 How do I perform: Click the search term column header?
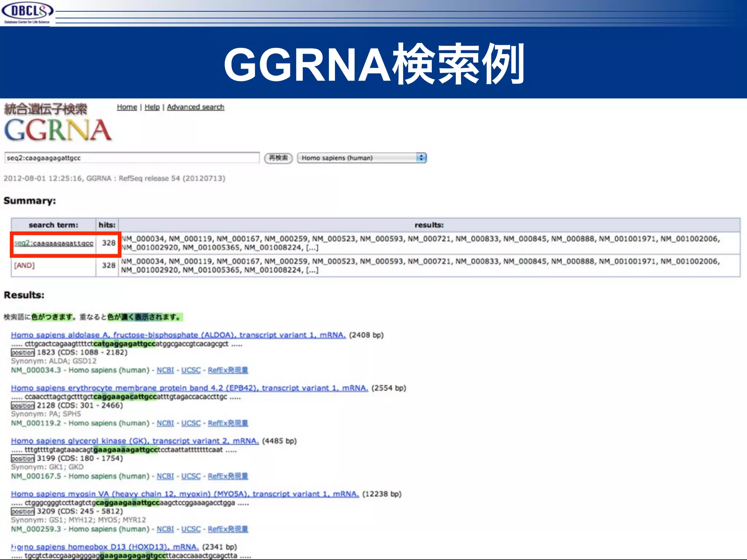coord(53,225)
